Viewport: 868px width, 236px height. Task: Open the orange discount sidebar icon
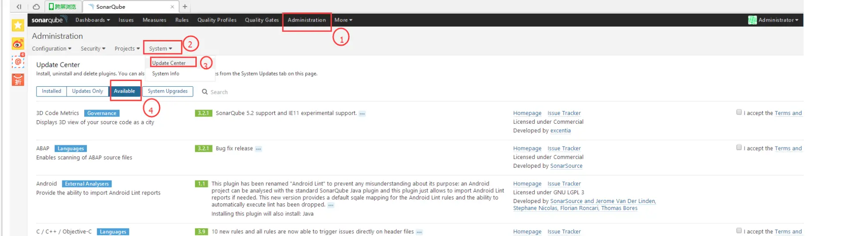coord(18,80)
